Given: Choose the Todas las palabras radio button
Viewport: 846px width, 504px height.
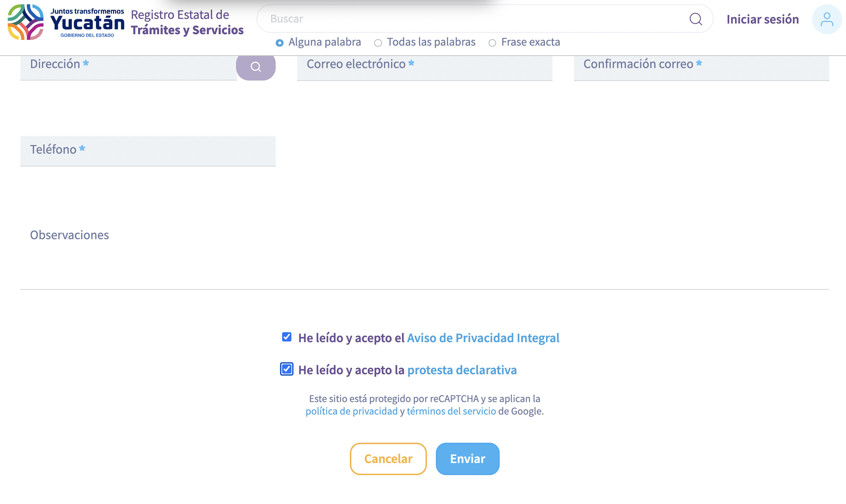Looking at the screenshot, I should 378,43.
